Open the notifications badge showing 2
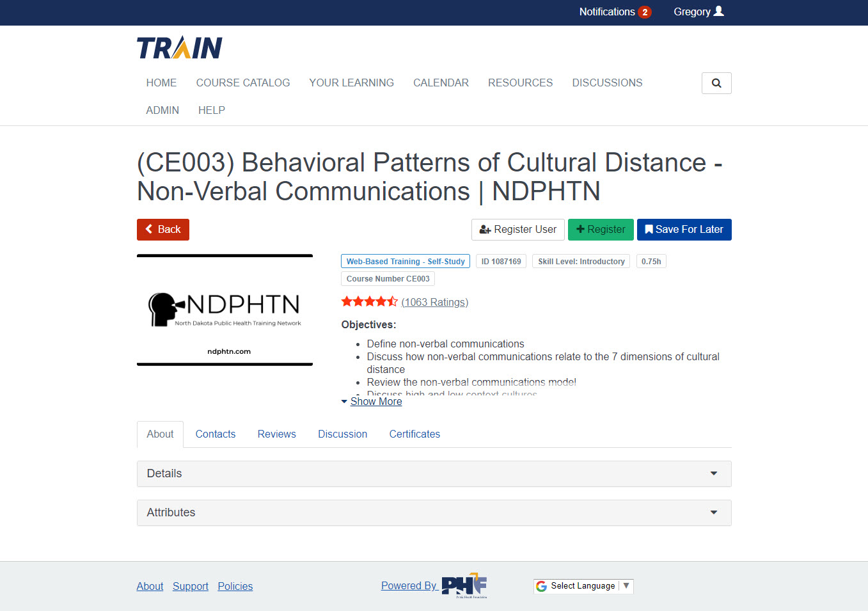This screenshot has width=868, height=611. tap(645, 12)
